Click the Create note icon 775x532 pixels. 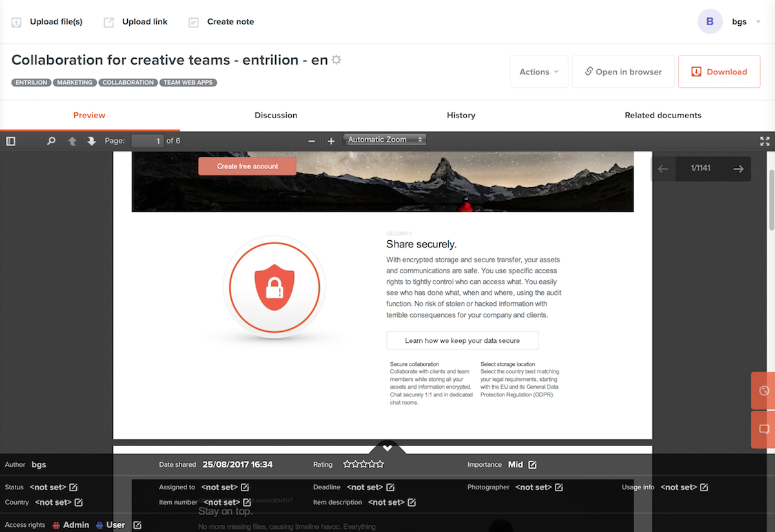[x=193, y=22]
